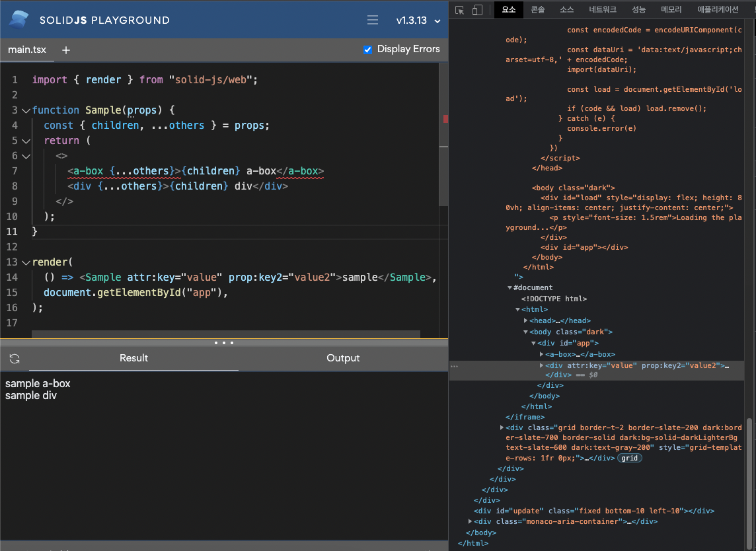Click the grid badge next to the div element
Screen dimensions: 756x551
(628, 458)
